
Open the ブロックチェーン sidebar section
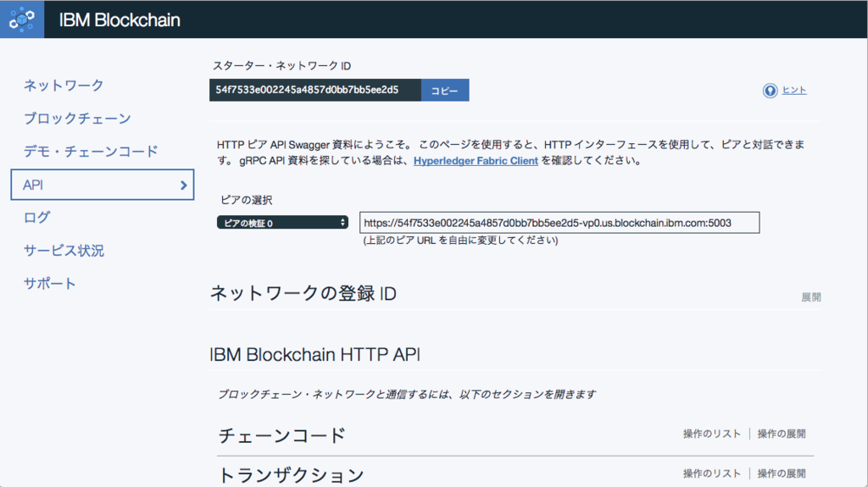77,119
